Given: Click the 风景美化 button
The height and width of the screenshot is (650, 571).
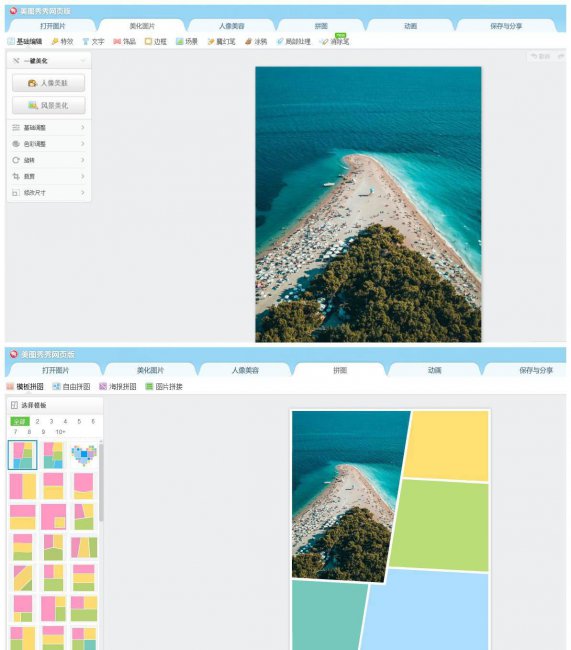Looking at the screenshot, I should pos(49,105).
